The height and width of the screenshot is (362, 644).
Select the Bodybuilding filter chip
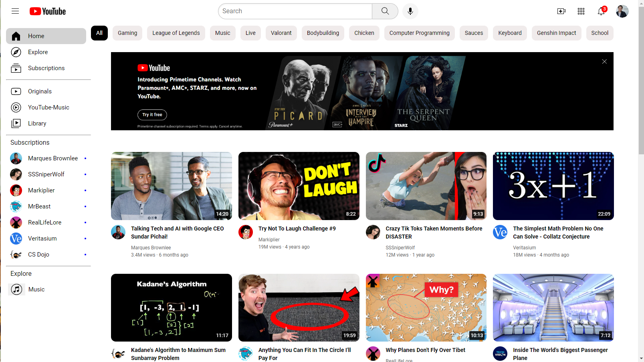click(x=323, y=33)
